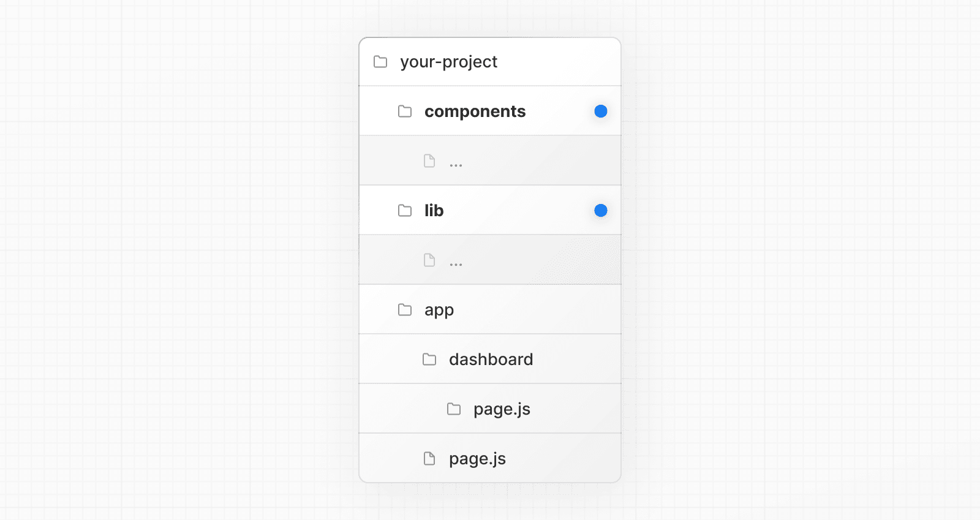
Task: Click the folder icon next to lib
Action: point(405,211)
